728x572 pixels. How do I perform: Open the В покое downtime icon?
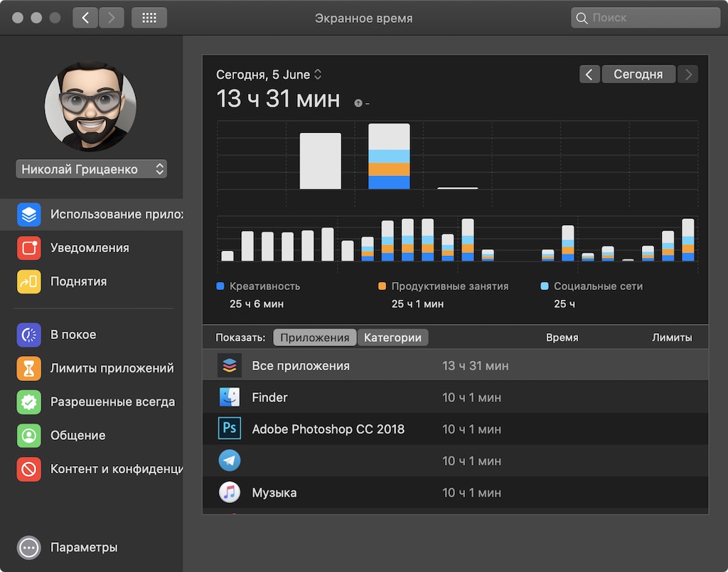pyautogui.click(x=28, y=335)
